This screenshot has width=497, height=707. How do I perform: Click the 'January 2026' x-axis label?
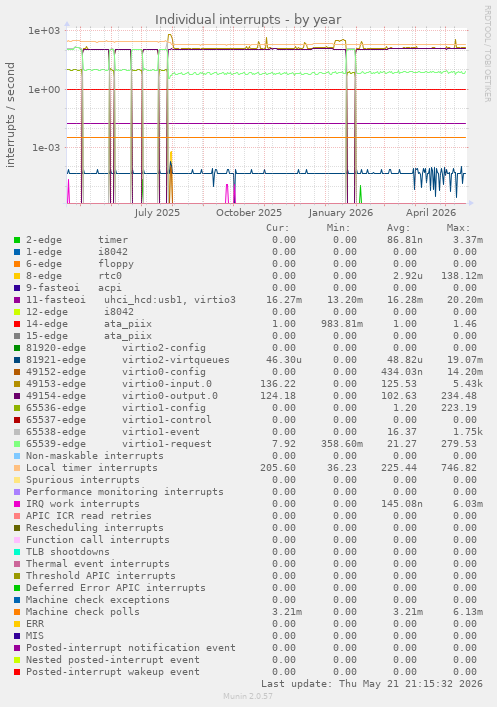pos(341,213)
